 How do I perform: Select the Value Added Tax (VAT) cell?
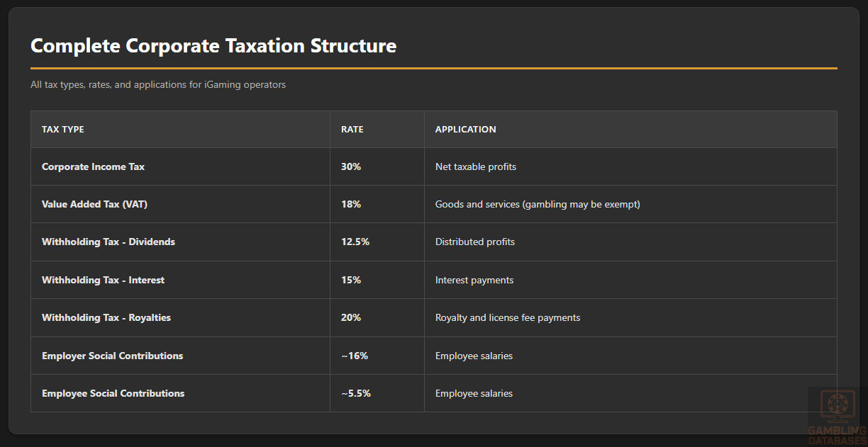point(94,205)
